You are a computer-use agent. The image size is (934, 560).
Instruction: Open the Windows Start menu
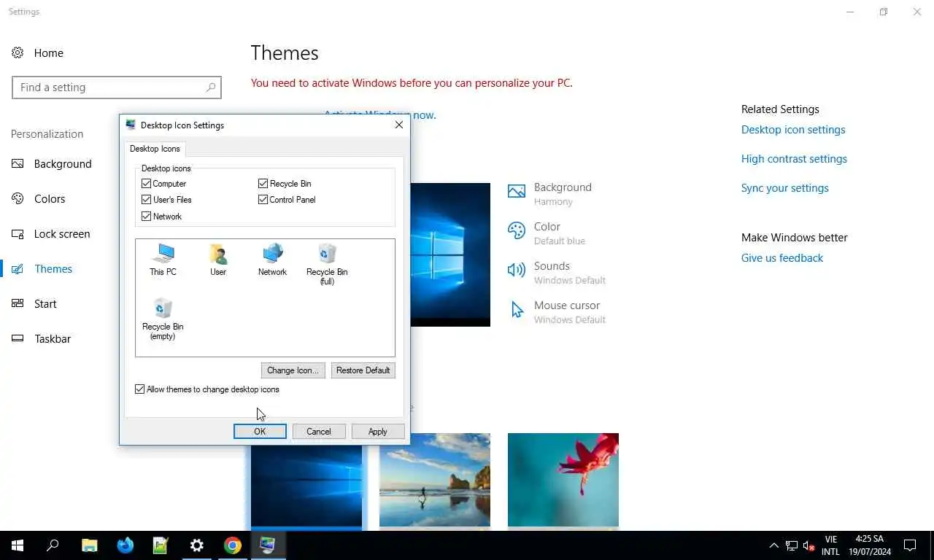18,545
